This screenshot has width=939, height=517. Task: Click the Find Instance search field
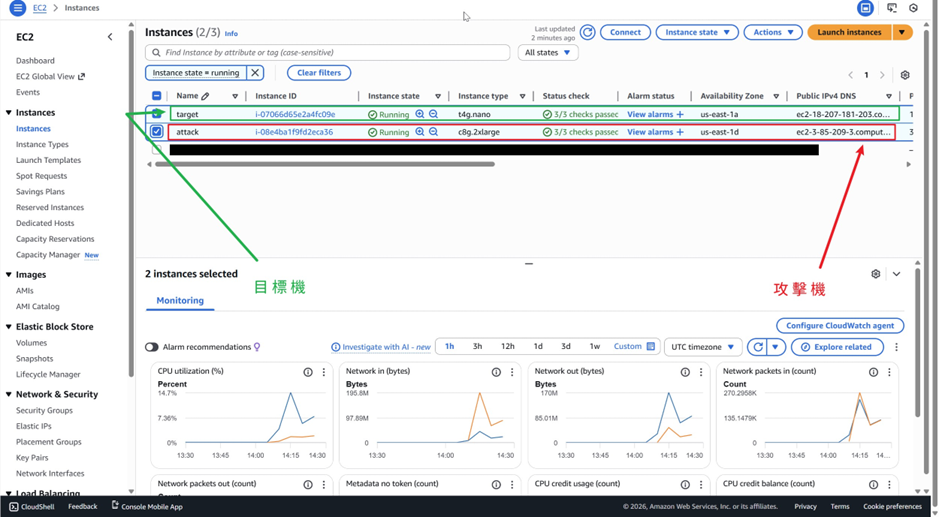pos(330,52)
